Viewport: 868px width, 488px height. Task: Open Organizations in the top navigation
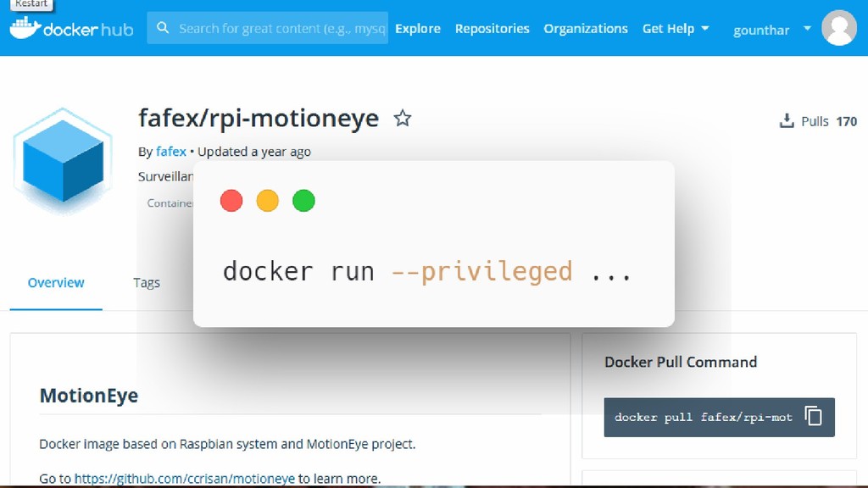point(586,28)
